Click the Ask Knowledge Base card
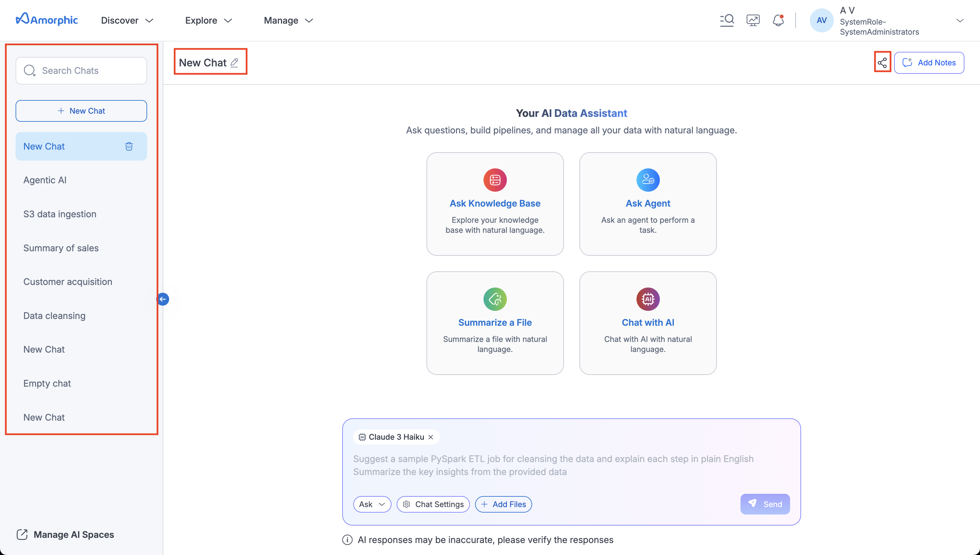 [x=495, y=204]
